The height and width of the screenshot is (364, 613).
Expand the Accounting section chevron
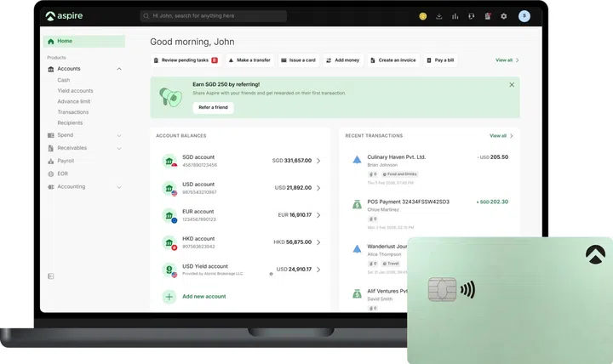pyautogui.click(x=119, y=187)
